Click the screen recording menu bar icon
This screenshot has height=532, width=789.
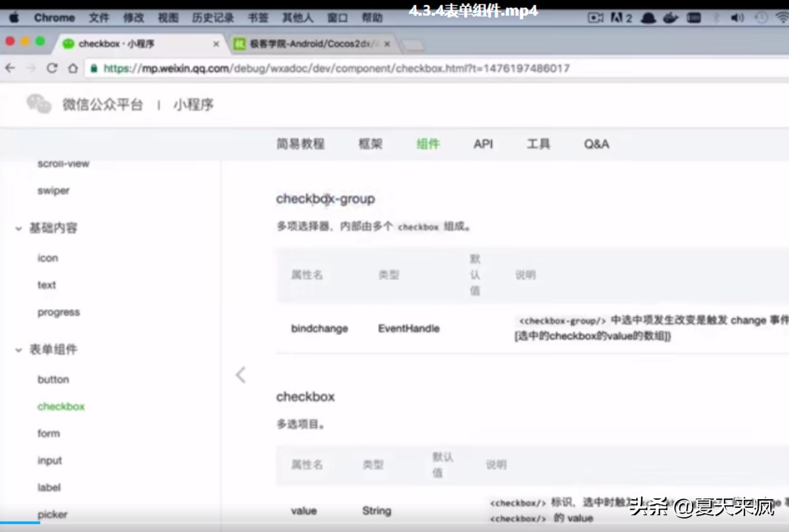tap(595, 18)
